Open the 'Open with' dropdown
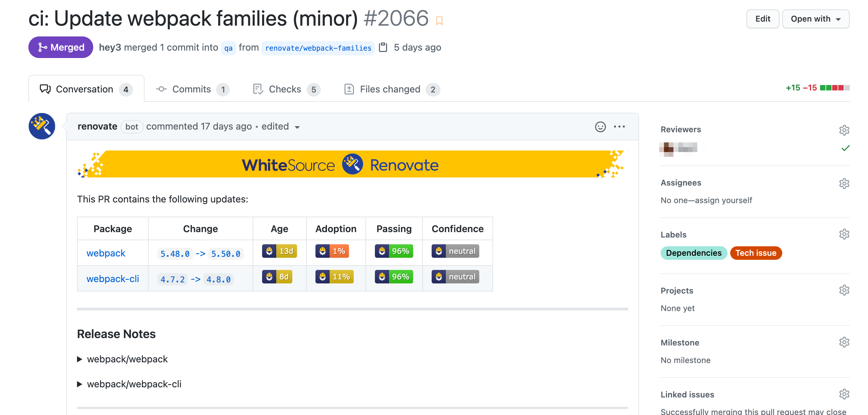This screenshot has width=868, height=415. [x=815, y=19]
